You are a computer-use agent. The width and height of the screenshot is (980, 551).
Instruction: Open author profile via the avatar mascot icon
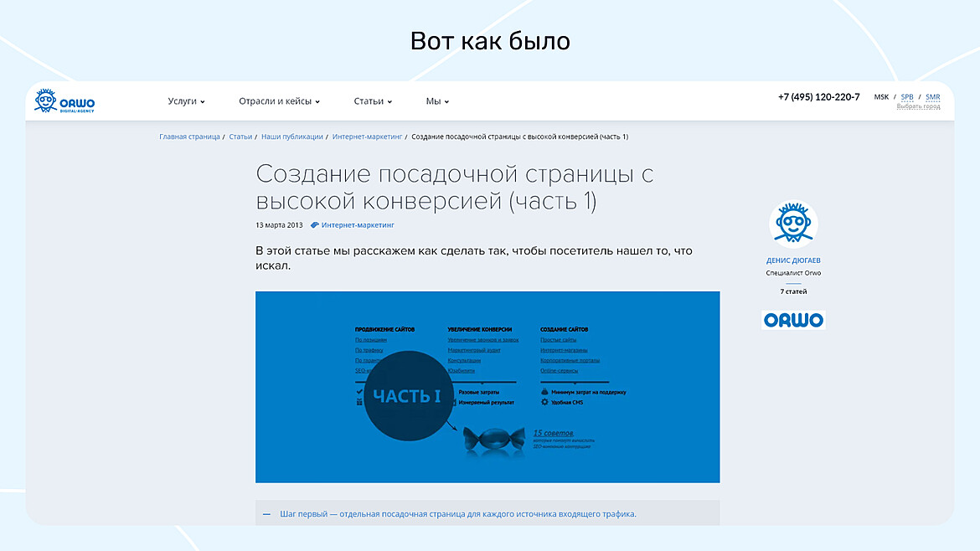click(x=792, y=221)
